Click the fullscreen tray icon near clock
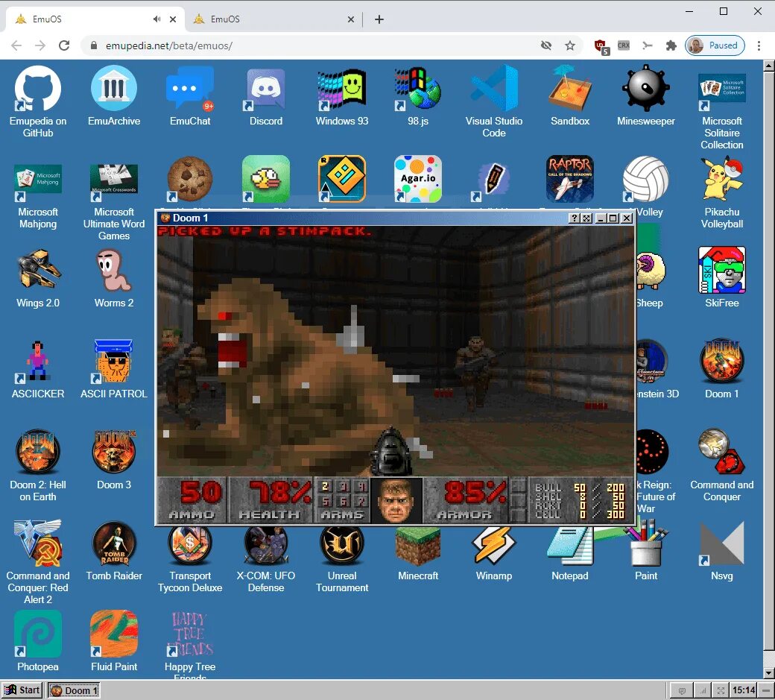The image size is (775, 700). [x=721, y=690]
